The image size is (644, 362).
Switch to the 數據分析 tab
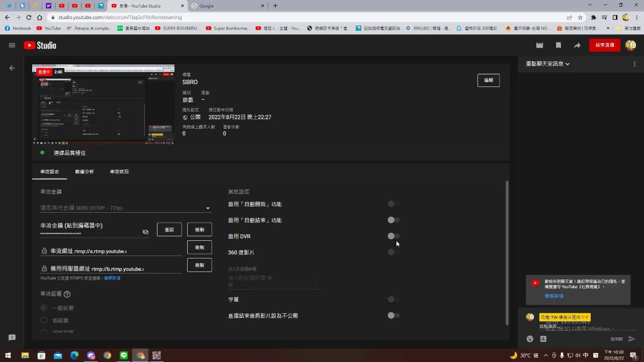[x=85, y=171]
